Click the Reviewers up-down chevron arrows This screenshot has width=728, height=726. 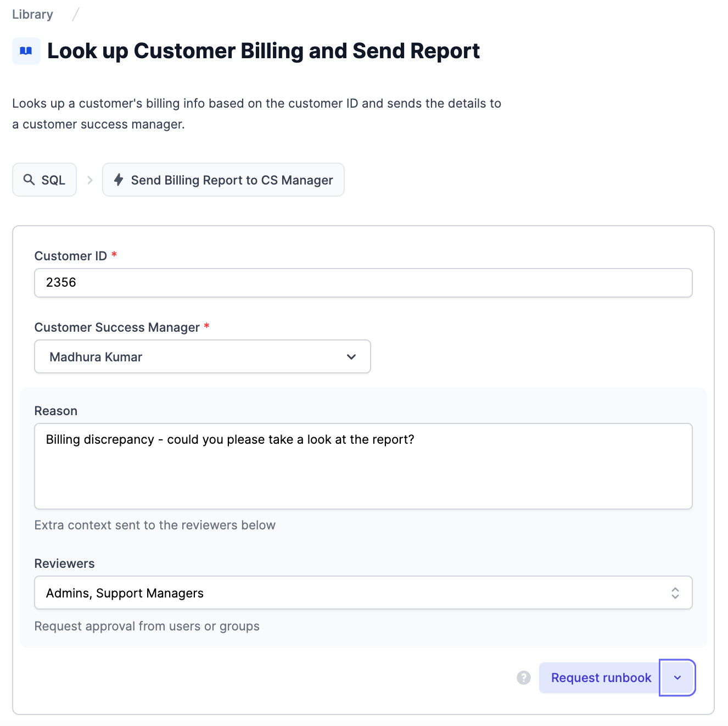[675, 593]
